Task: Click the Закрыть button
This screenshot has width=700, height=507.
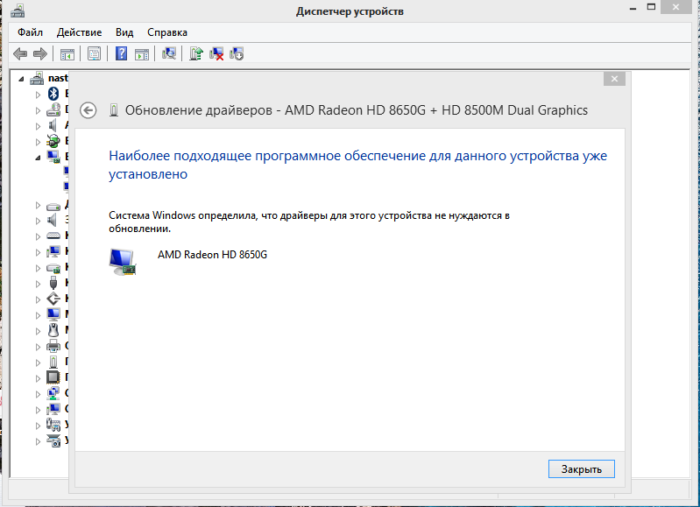Action: tap(581, 469)
